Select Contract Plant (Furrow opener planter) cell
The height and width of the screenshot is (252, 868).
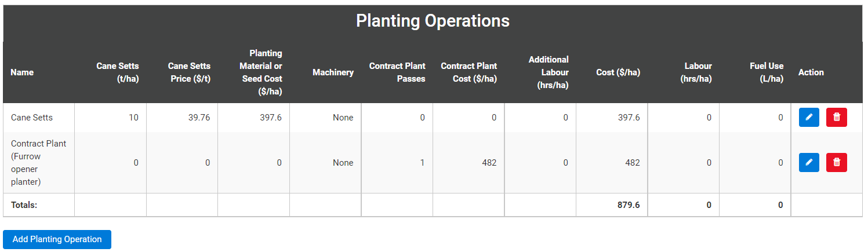[38, 163]
